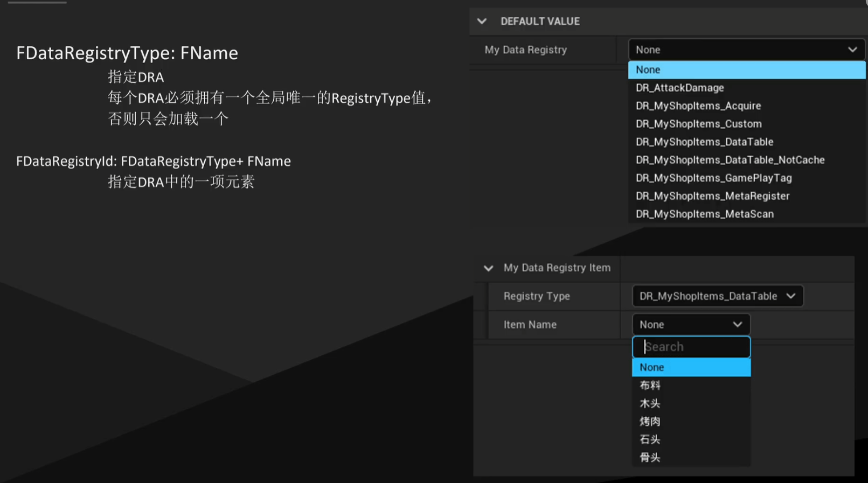The width and height of the screenshot is (868, 483).
Task: Choose the 布料 item name
Action: 650,386
